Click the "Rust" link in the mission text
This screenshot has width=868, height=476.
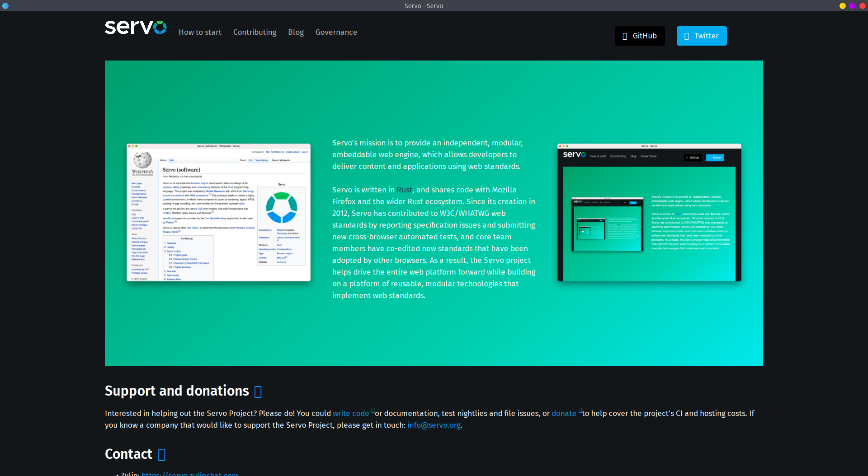point(404,190)
